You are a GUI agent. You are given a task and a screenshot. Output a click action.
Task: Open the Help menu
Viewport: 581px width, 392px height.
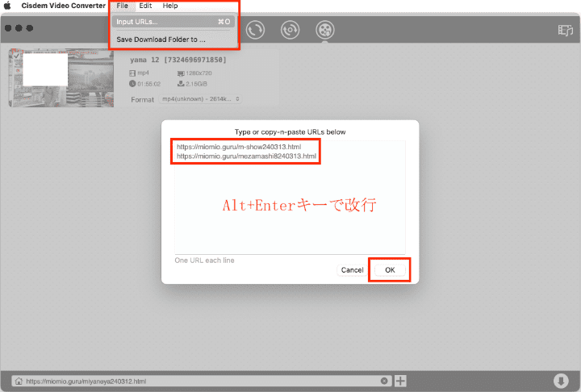(x=170, y=6)
